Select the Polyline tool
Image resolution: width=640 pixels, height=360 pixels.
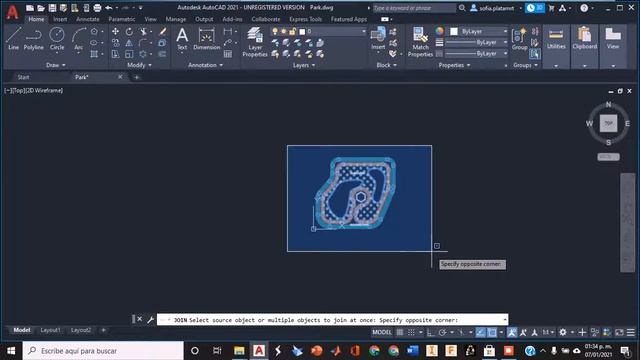[33, 39]
